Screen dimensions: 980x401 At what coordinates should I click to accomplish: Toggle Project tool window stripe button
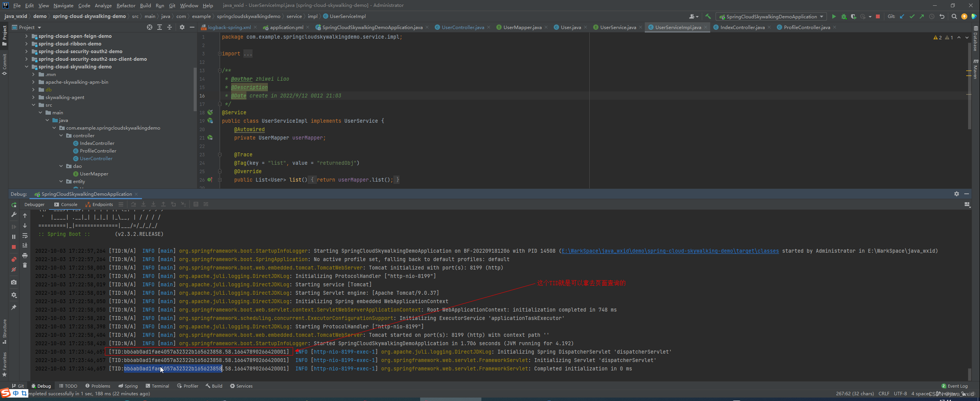[x=4, y=35]
